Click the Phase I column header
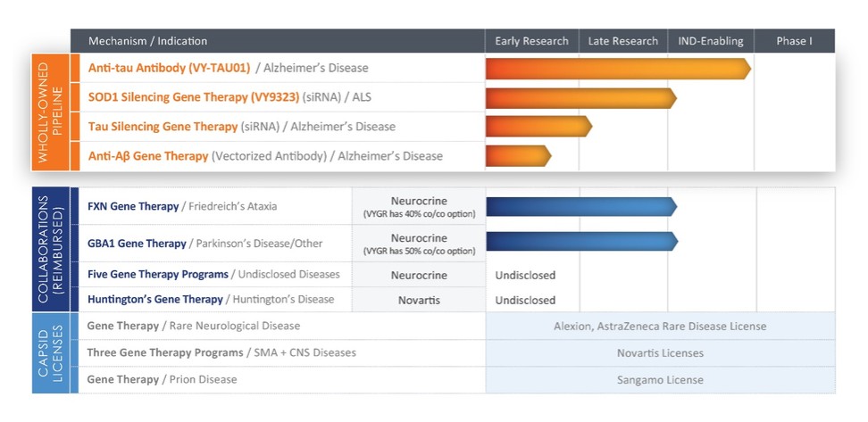Image resolution: width=868 pixels, height=422 pixels. (794, 41)
